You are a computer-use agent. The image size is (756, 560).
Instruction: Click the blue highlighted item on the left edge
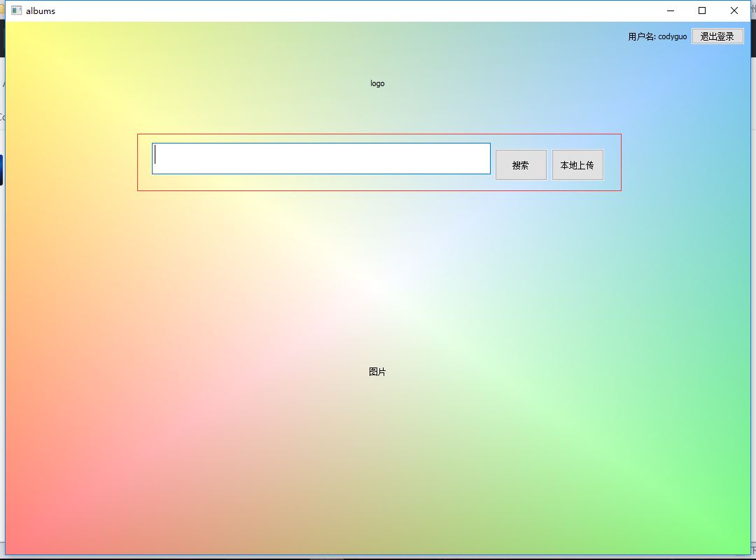click(2, 169)
